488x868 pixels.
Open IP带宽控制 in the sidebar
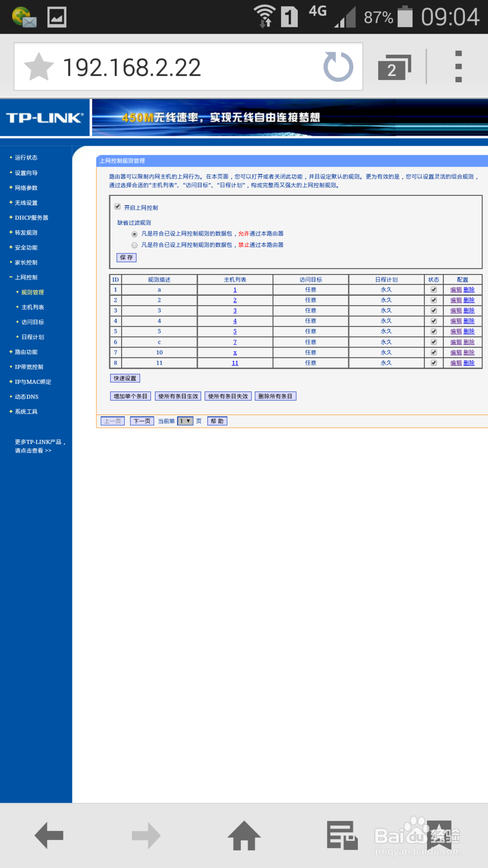[x=29, y=367]
